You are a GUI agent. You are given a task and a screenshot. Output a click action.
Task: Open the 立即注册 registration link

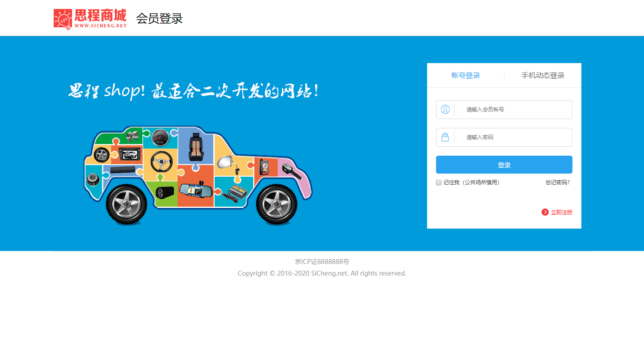point(561,213)
